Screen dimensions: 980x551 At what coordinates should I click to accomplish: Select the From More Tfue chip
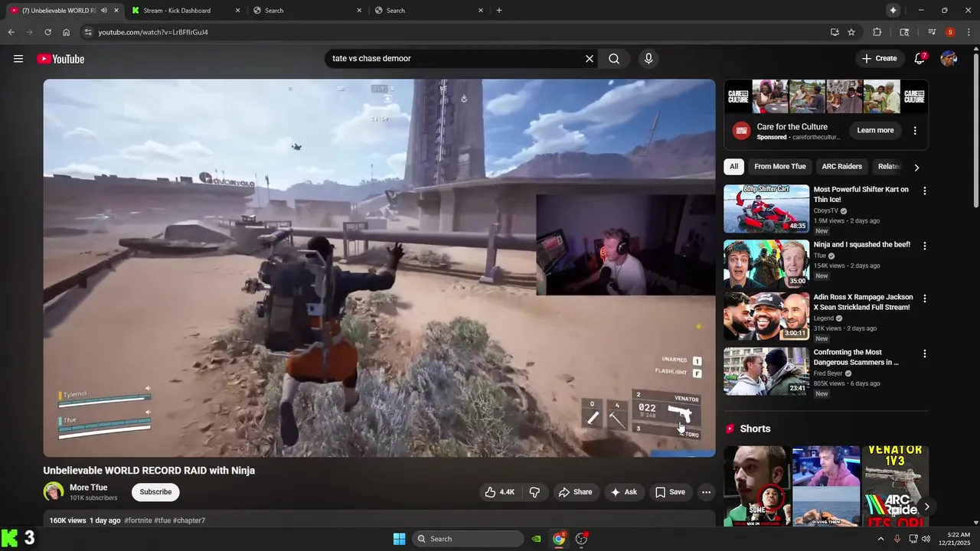[x=779, y=167]
